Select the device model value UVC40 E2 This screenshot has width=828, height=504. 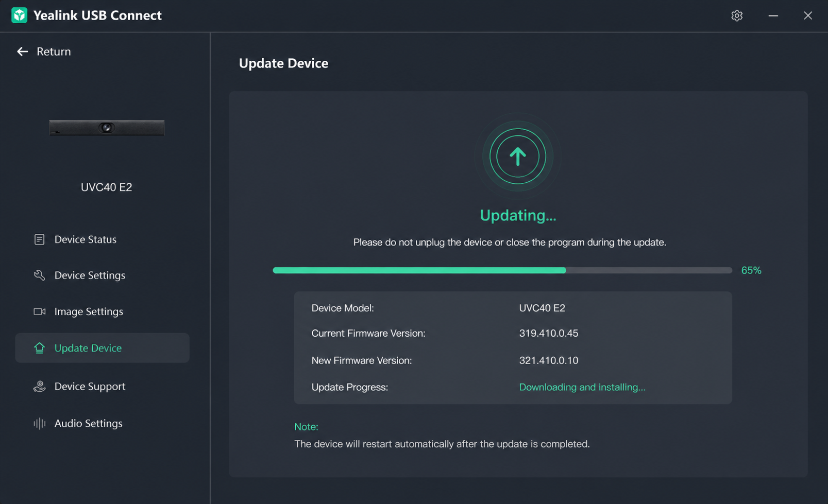pos(542,308)
